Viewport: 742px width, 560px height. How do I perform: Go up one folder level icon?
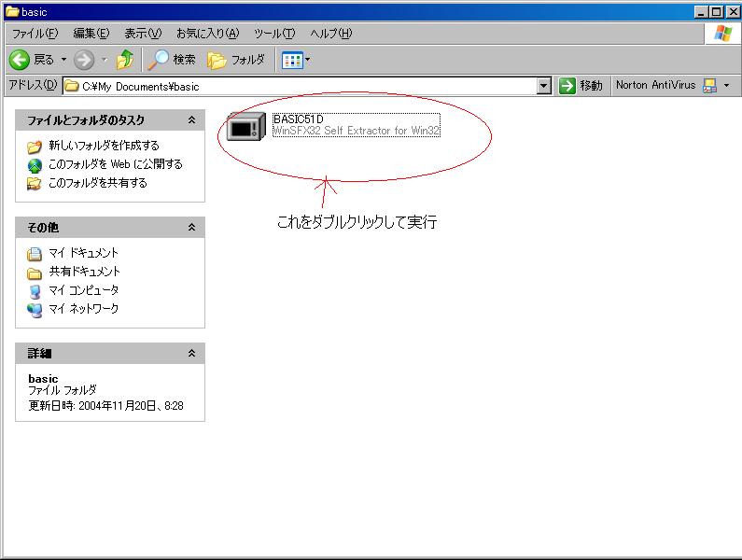coord(125,60)
